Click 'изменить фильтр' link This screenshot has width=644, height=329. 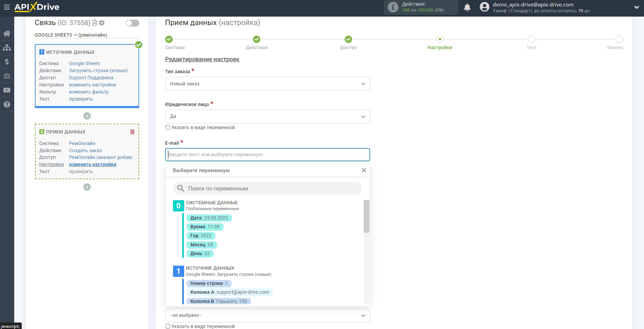(x=89, y=92)
